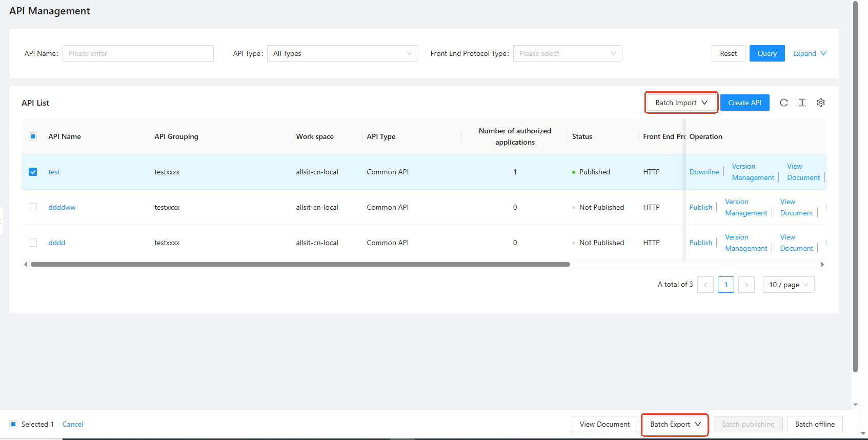Go to next page arrow

coord(746,285)
